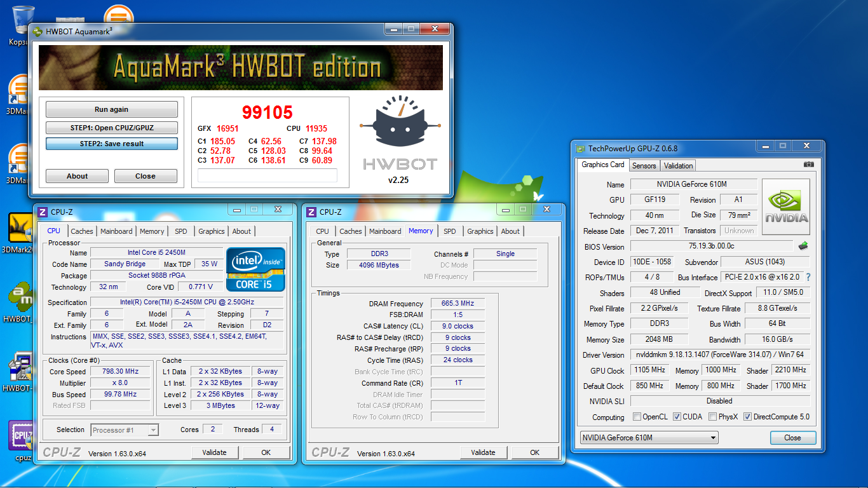Open the Processor #1 selection dropdown

point(125,430)
